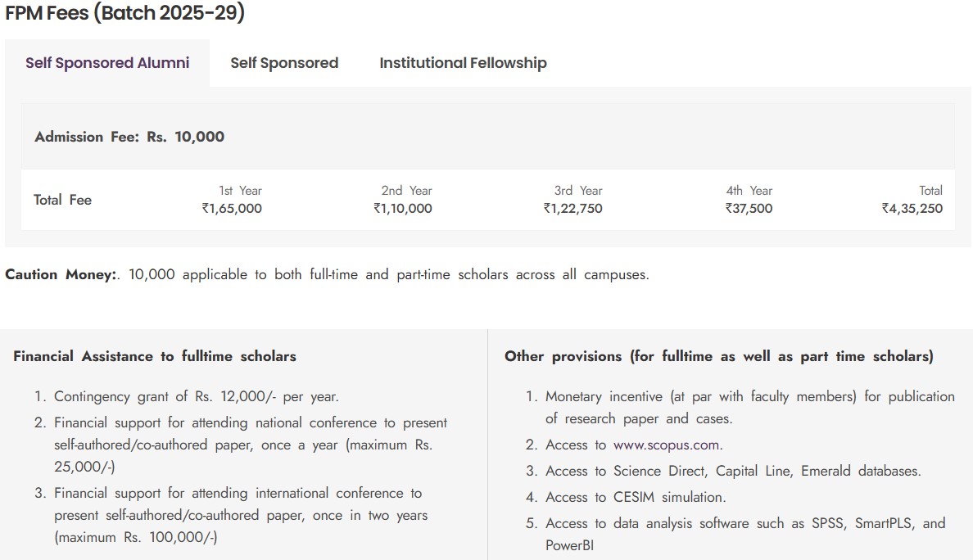Click the Caution Money note

[327, 274]
